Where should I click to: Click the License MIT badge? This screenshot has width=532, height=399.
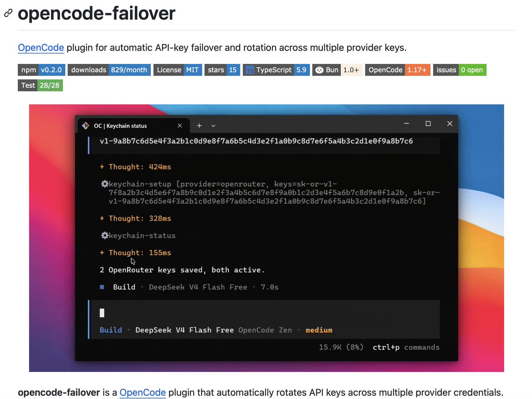[x=177, y=70]
